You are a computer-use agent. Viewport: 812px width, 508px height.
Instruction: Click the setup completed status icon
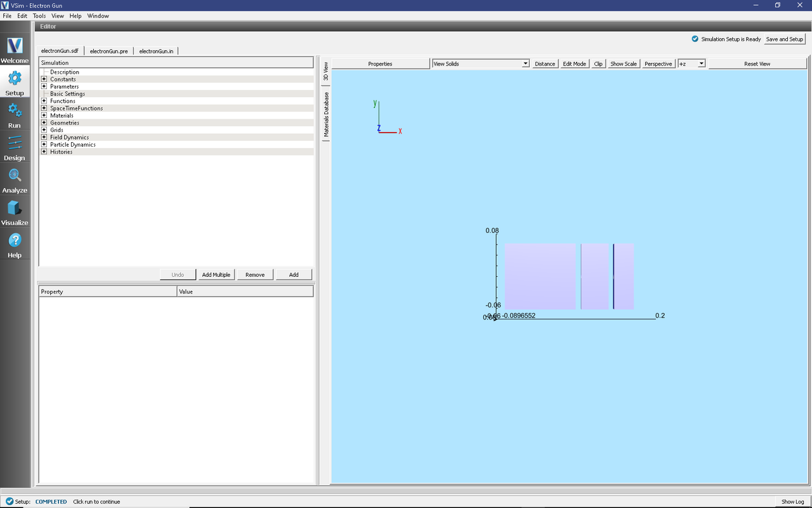coord(9,502)
